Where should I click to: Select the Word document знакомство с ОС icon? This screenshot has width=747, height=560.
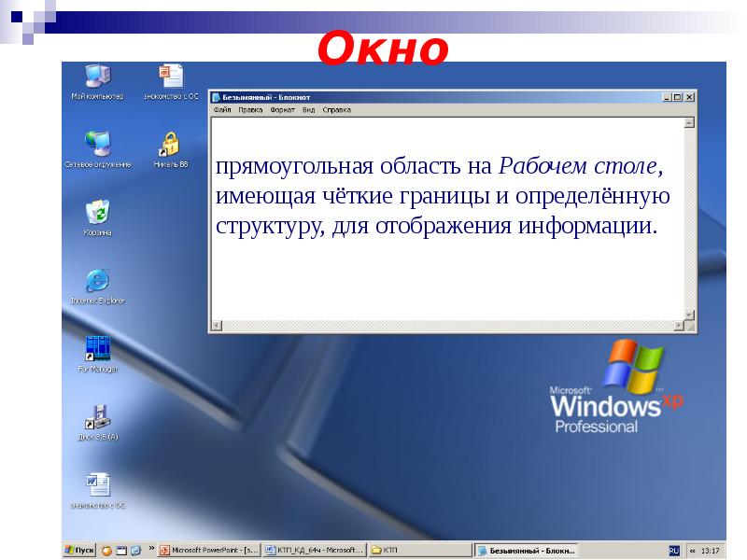(97, 485)
